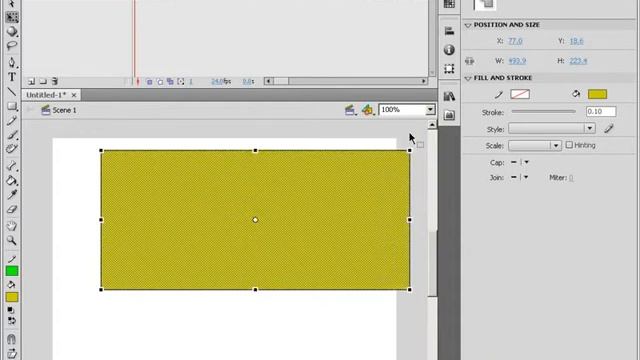This screenshot has height=360, width=640.
Task: Reset to black and white colors
Action: click(x=11, y=310)
